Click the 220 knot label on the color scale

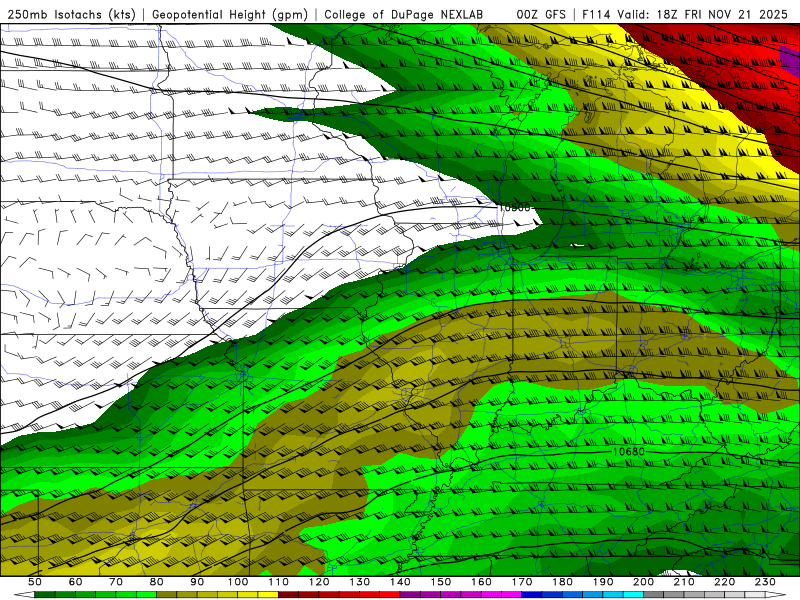click(x=725, y=582)
